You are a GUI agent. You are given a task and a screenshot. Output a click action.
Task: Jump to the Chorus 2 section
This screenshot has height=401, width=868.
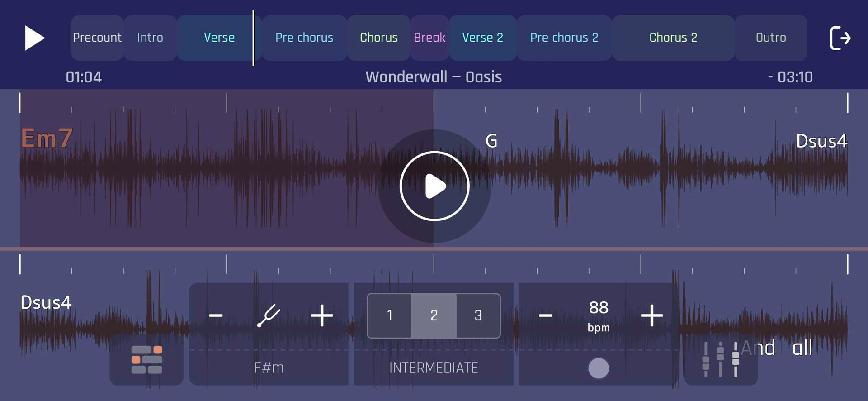point(673,38)
